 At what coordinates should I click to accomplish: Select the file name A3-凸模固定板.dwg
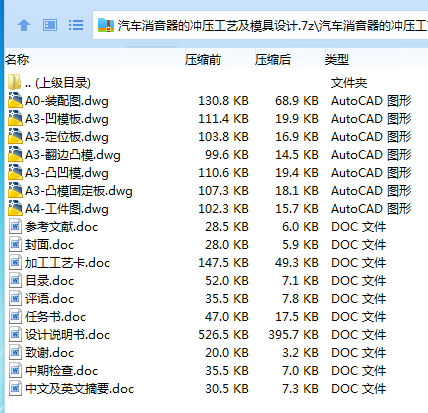(79, 191)
